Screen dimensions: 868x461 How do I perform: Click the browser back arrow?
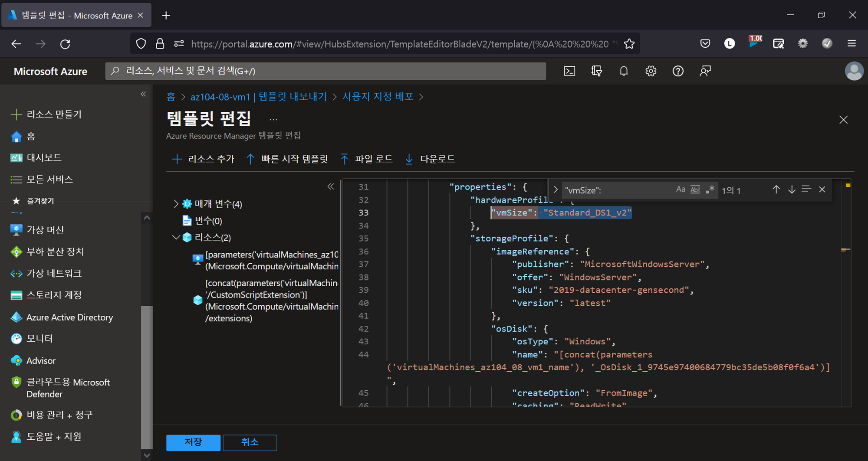(16, 44)
